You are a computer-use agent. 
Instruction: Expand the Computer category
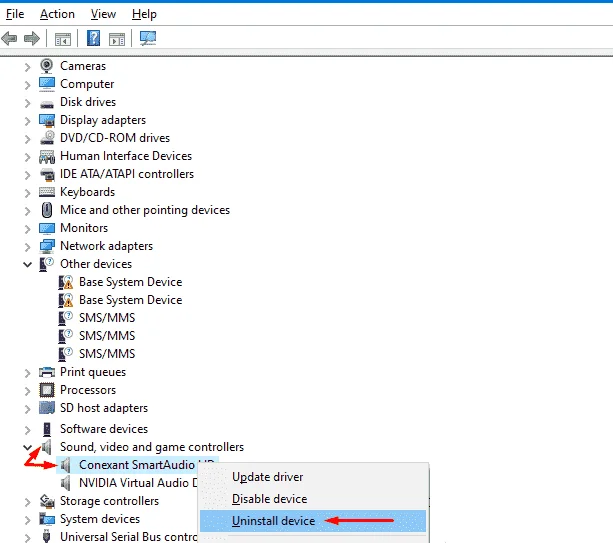[x=27, y=85]
